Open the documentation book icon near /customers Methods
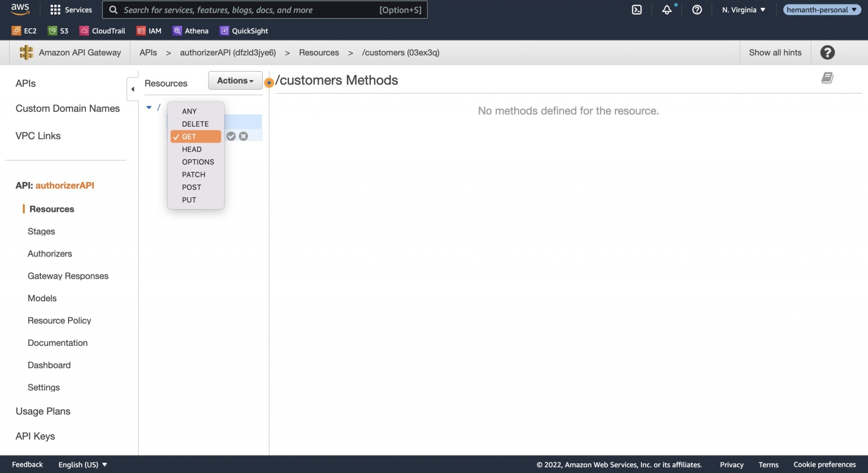 pos(827,77)
